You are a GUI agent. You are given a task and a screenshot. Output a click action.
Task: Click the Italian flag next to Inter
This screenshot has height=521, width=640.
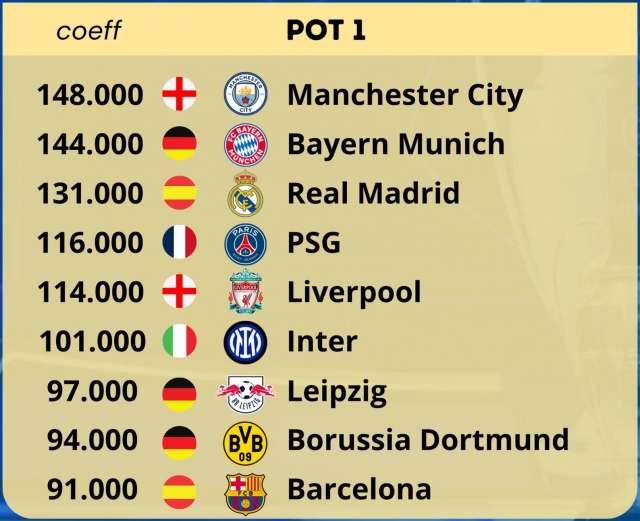[179, 341]
